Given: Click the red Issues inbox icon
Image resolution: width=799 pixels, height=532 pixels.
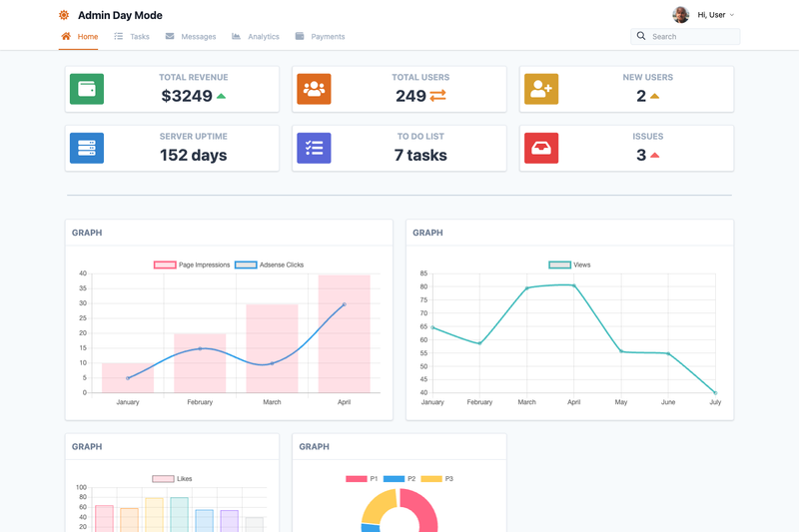Looking at the screenshot, I should [541, 148].
